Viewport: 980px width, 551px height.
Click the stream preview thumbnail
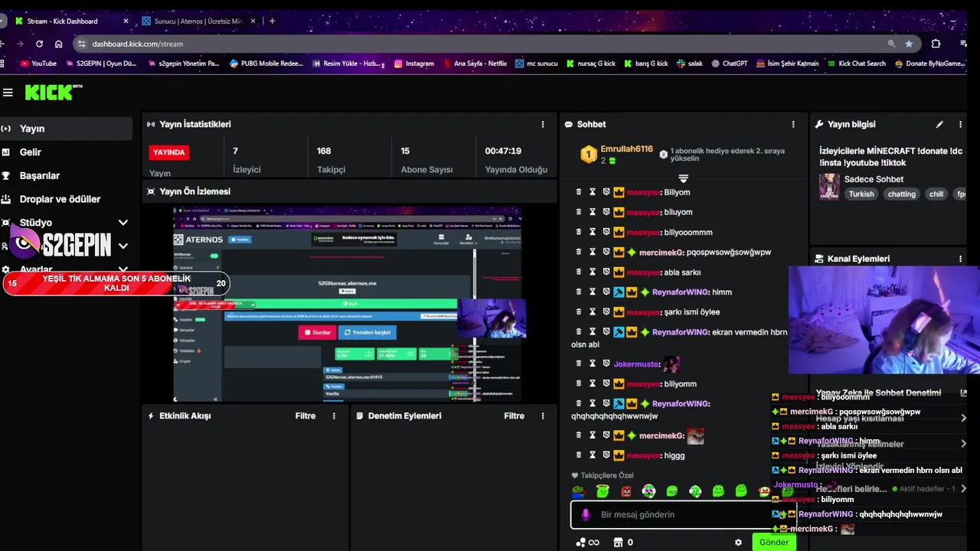coord(348,305)
